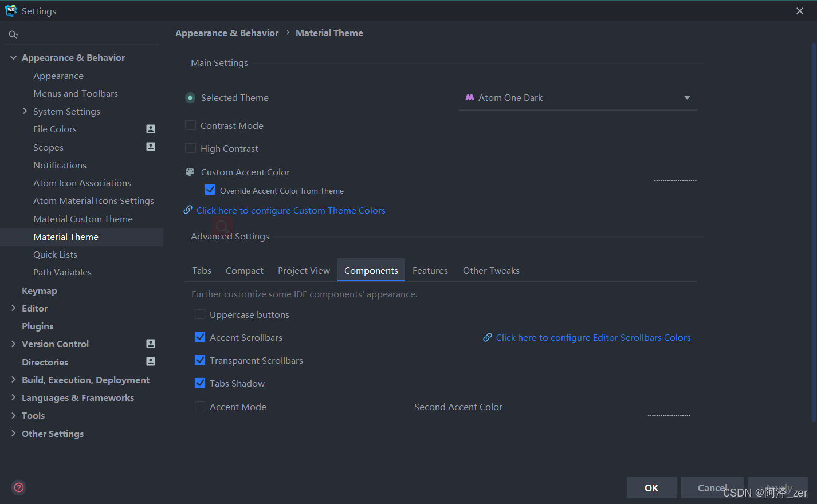The width and height of the screenshot is (817, 504).
Task: Open the configure Custom Theme Colors link
Action: [290, 210]
